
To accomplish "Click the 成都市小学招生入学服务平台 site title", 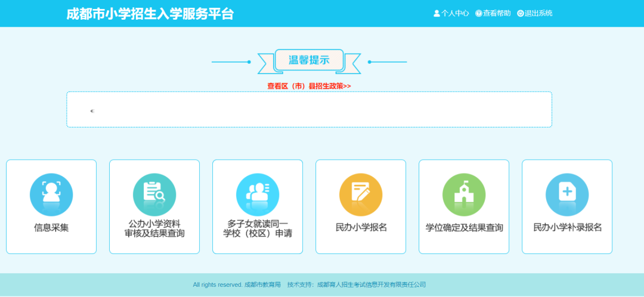I will click(x=150, y=14).
